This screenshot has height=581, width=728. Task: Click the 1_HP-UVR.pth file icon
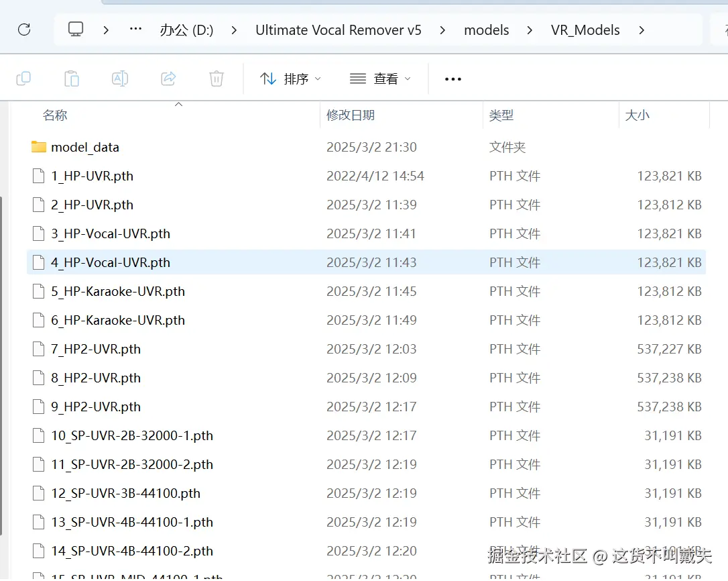(x=38, y=176)
